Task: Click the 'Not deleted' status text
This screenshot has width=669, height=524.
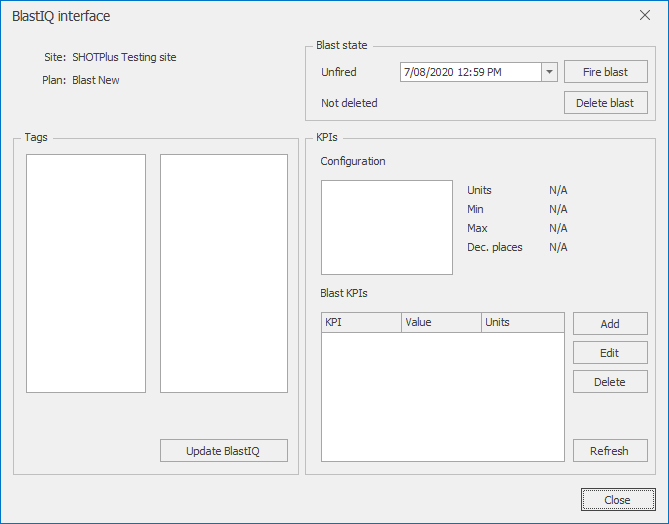Action: (x=349, y=103)
